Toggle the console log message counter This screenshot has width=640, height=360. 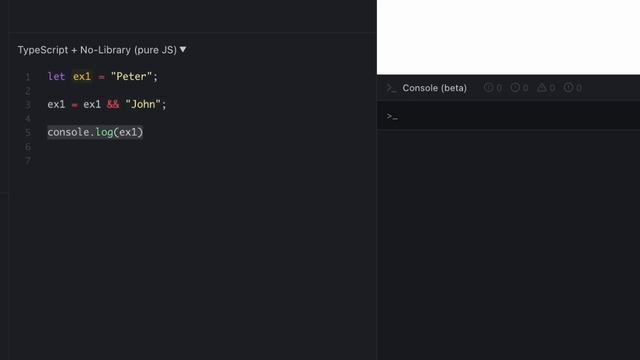pos(520,88)
